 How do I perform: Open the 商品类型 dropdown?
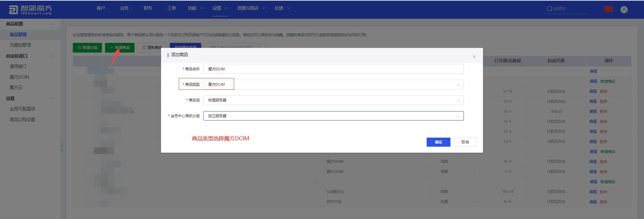[333, 84]
